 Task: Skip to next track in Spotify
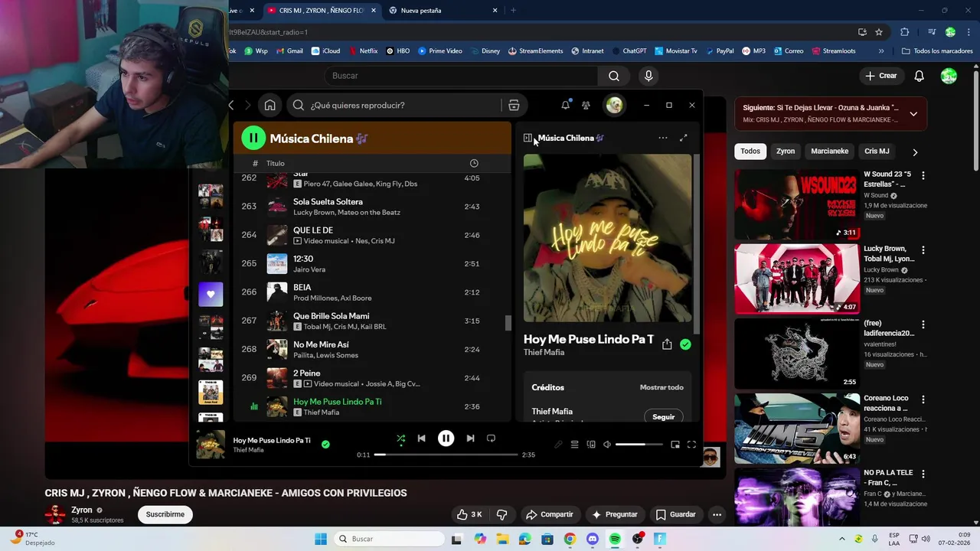[470, 439]
